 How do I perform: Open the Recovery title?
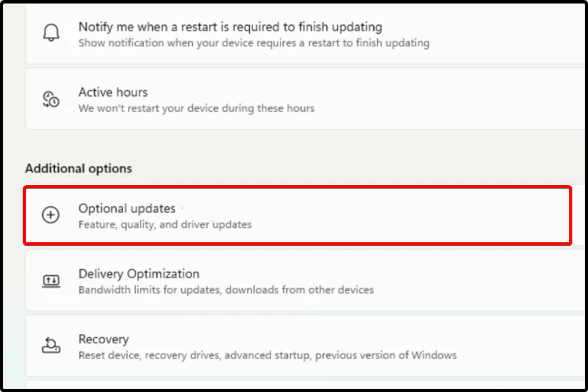point(103,339)
